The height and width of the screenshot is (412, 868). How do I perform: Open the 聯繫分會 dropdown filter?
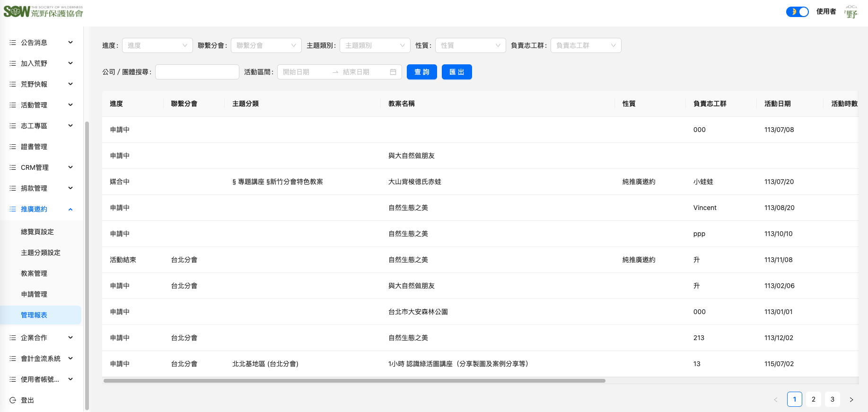click(x=266, y=45)
